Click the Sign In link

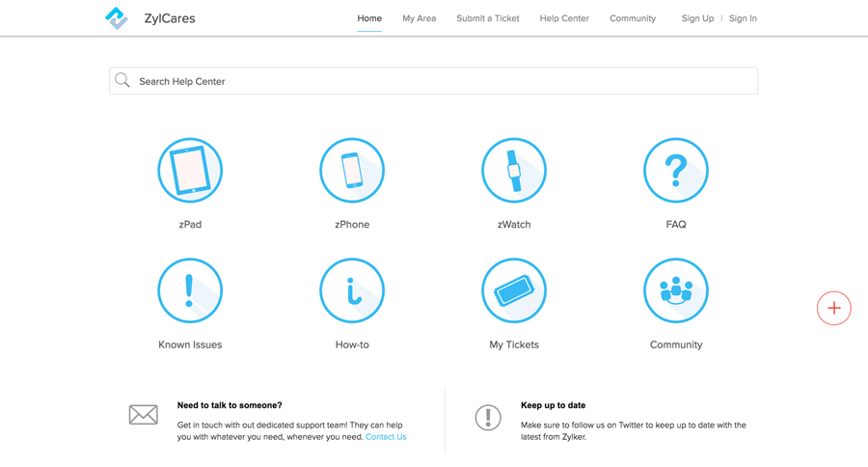(743, 18)
